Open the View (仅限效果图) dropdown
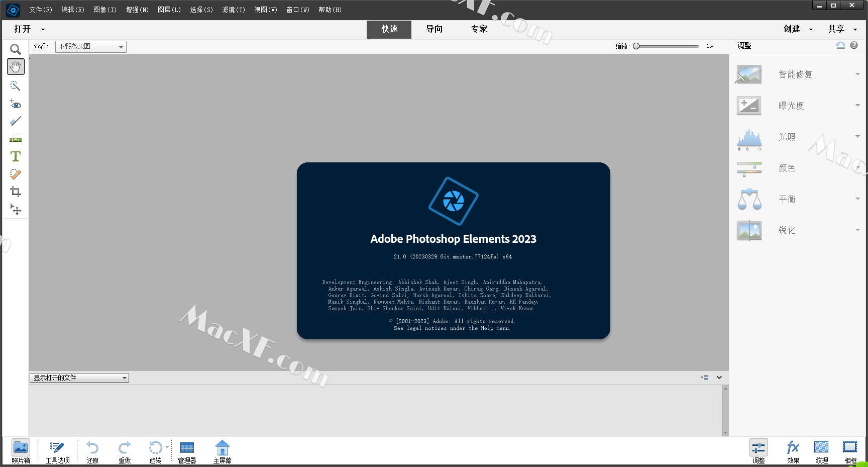Screen dimensions: 868x467 (x=90, y=47)
